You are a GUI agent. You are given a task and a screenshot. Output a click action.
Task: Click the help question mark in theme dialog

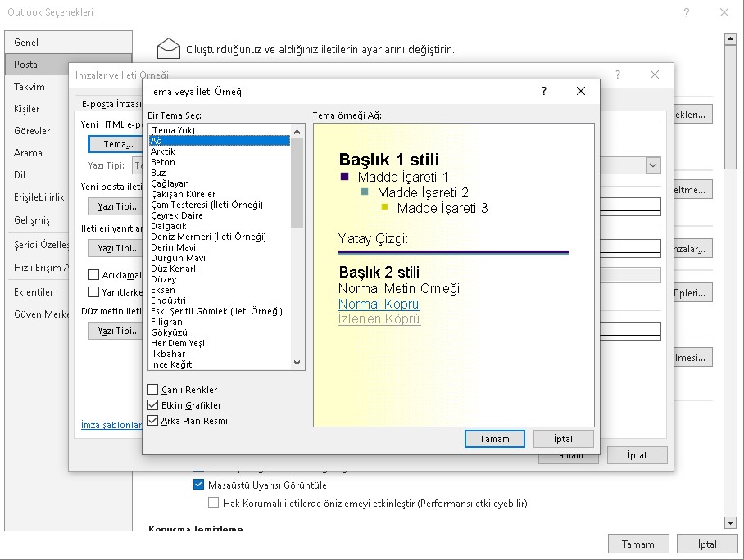pyautogui.click(x=544, y=92)
